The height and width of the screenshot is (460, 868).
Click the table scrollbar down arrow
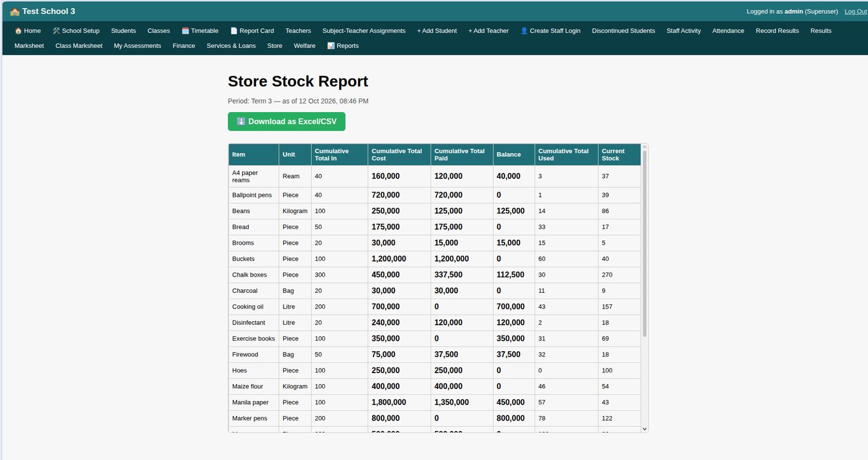645,429
